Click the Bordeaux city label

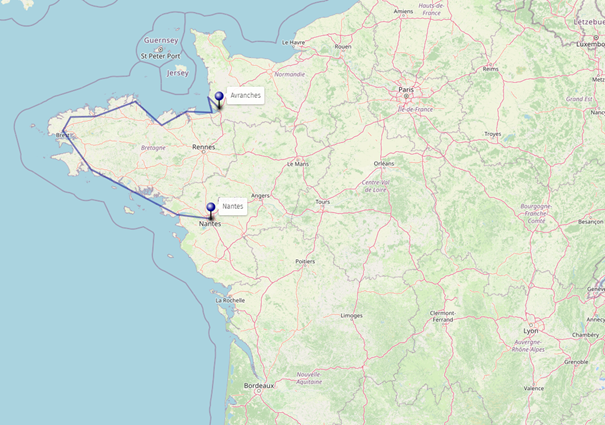pos(259,386)
